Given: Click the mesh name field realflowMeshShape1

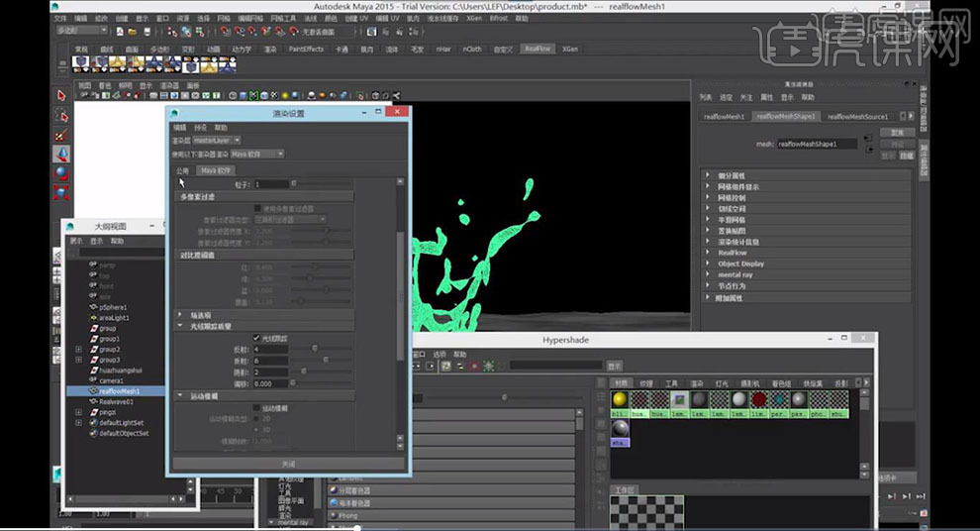Looking at the screenshot, I should coord(816,144).
